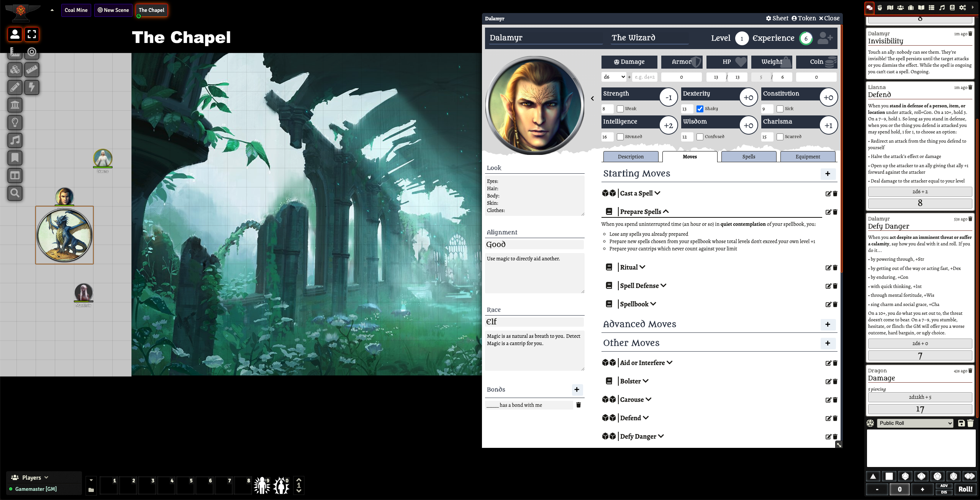Add a new bond with plus button
Image resolution: width=980 pixels, height=500 pixels.
(577, 390)
